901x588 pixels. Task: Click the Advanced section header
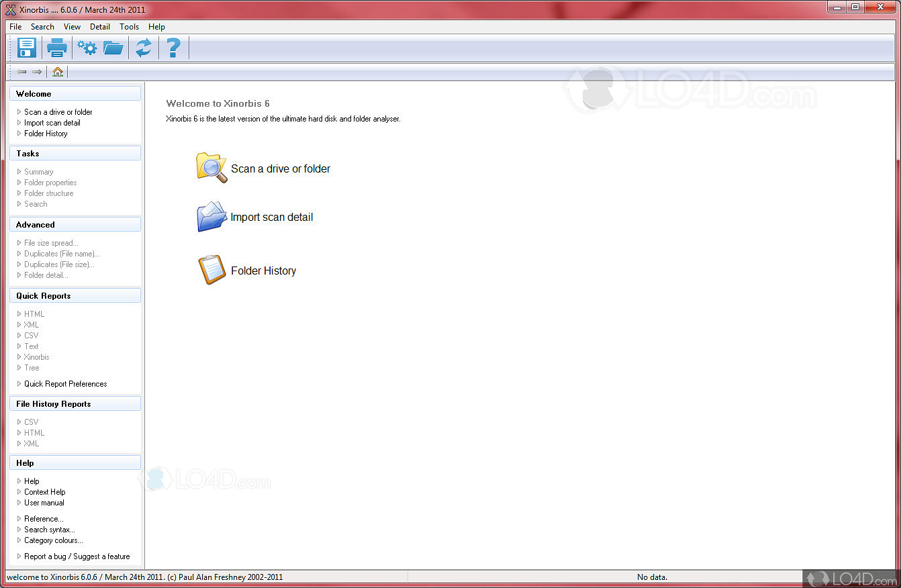pyautogui.click(x=75, y=225)
